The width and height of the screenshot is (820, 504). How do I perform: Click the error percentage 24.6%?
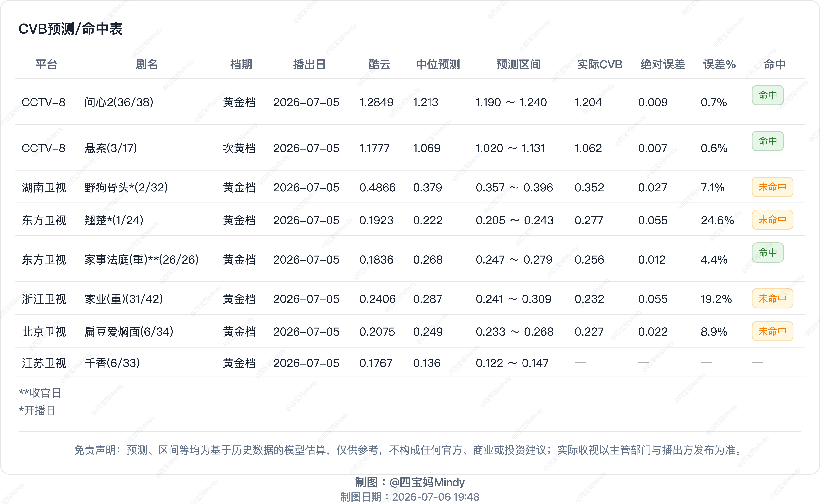[x=717, y=220]
